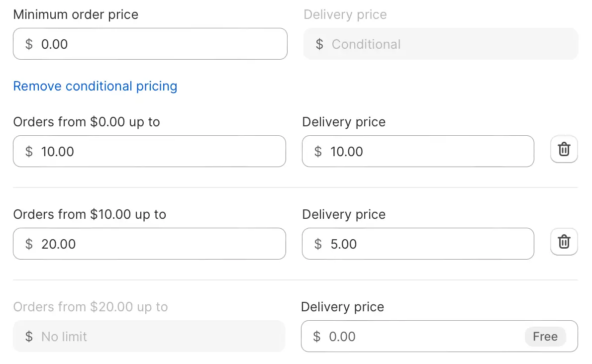Edit the $5.00 delivery price field

tap(418, 244)
